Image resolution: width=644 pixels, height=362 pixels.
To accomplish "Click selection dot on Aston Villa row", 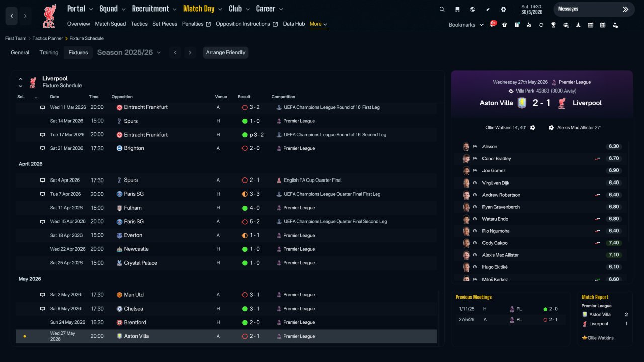I will click(x=25, y=336).
